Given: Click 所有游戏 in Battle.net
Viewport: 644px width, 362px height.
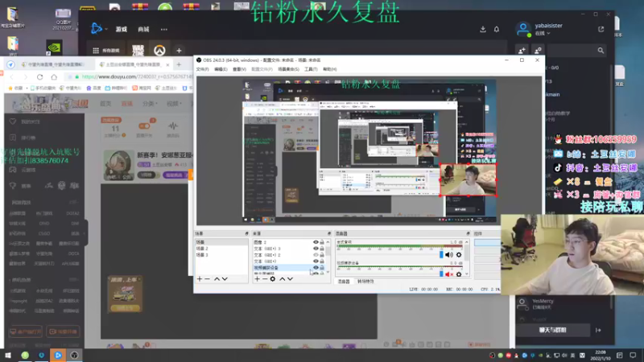Looking at the screenshot, I should (106, 51).
